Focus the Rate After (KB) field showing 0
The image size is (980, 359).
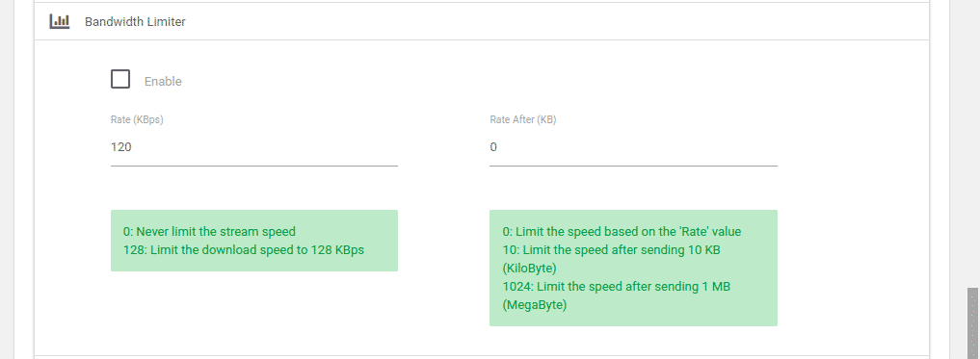(633, 147)
